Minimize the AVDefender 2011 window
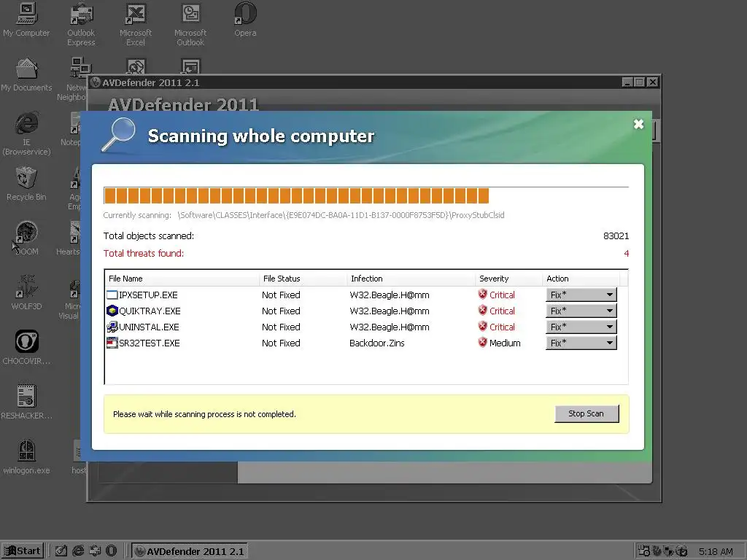The image size is (747, 560). pyautogui.click(x=627, y=82)
